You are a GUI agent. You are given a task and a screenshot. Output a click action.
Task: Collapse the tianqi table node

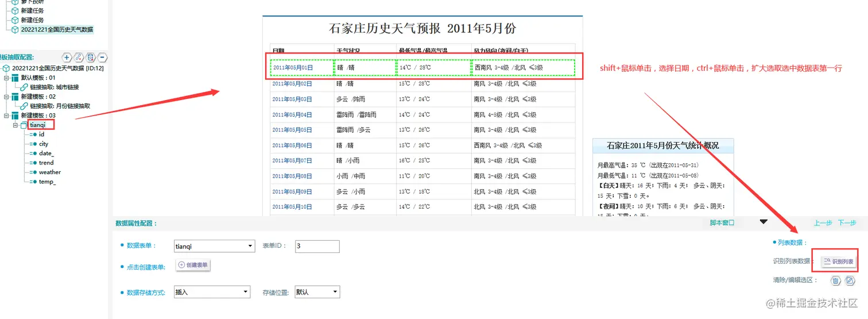point(16,125)
